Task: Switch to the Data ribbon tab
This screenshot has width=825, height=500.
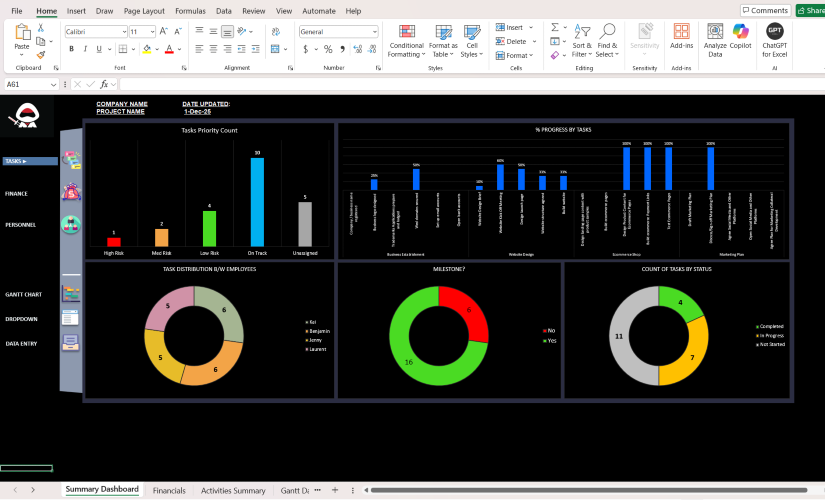Action: (224, 11)
